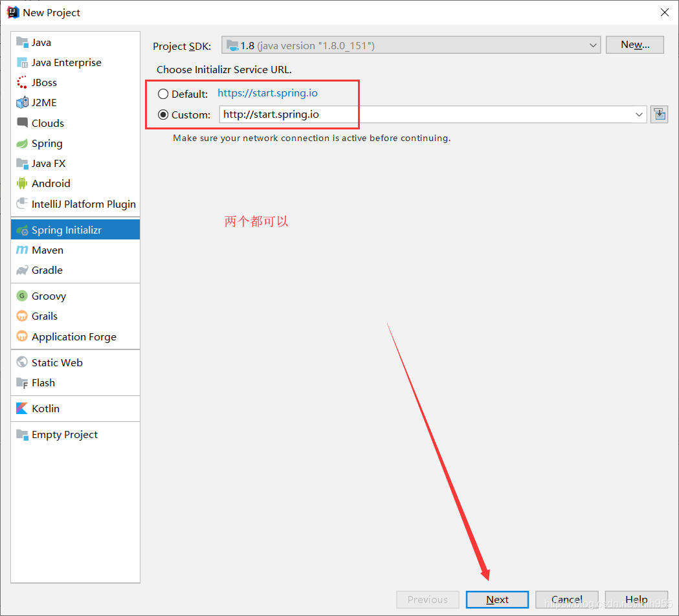Close the New Project dialog
Viewport: 679px width, 616px height.
(x=665, y=12)
